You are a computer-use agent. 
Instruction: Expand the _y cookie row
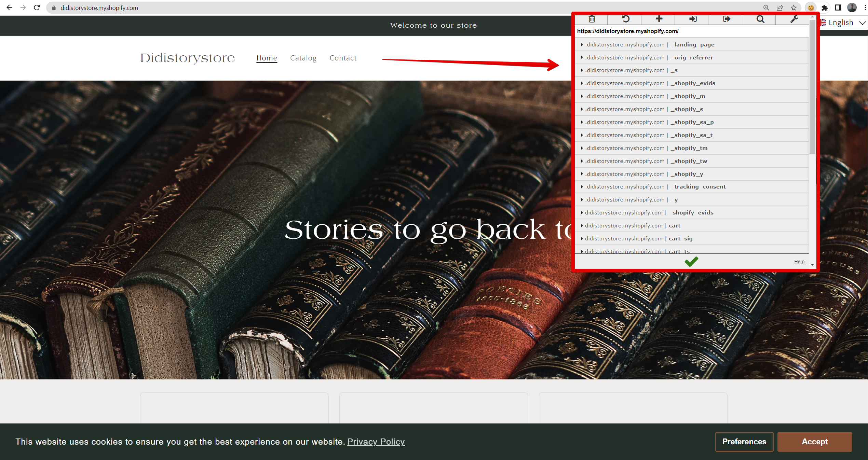692,200
